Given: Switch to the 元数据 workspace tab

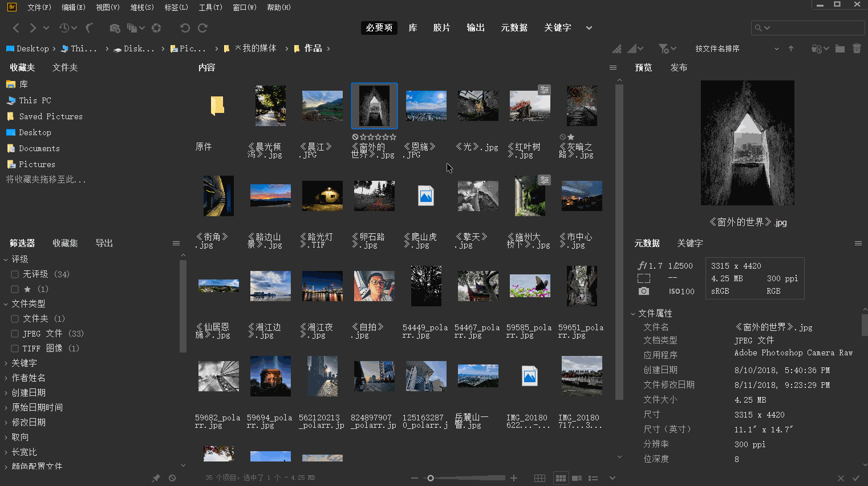Looking at the screenshot, I should [x=514, y=27].
